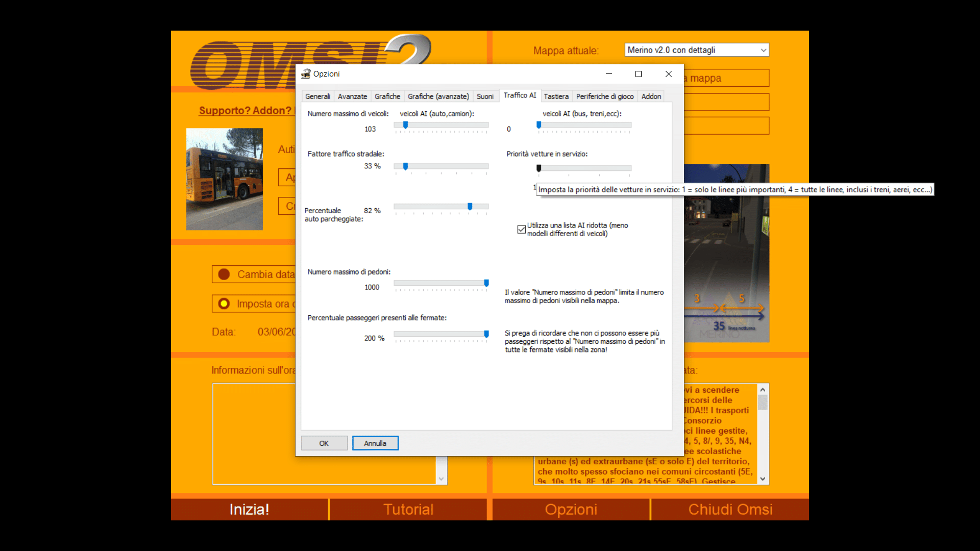Click the Chiudi Omsi button

730,509
